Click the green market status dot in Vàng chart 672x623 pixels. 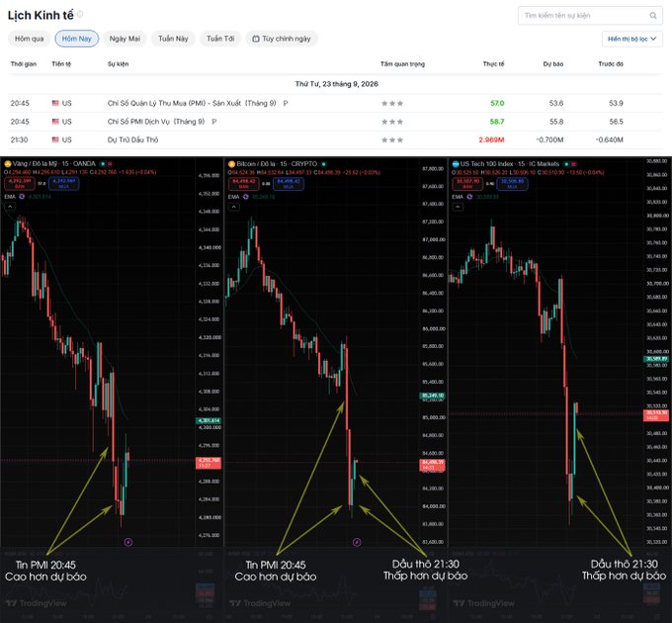pos(103,164)
